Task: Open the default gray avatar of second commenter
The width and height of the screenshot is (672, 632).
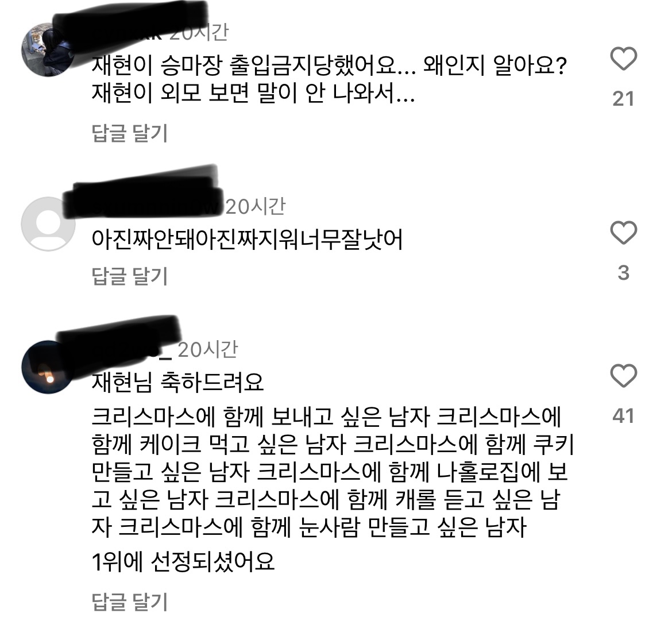Action: click(x=48, y=224)
